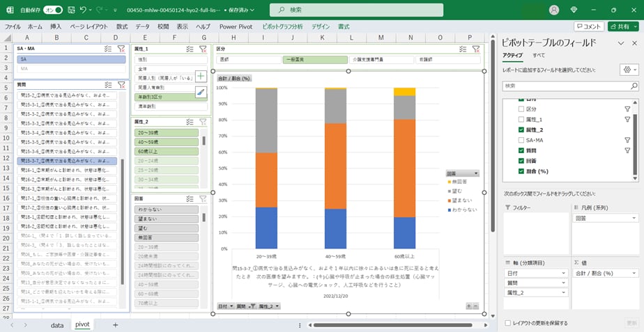Check the SA・MA field checkbox

(521, 140)
